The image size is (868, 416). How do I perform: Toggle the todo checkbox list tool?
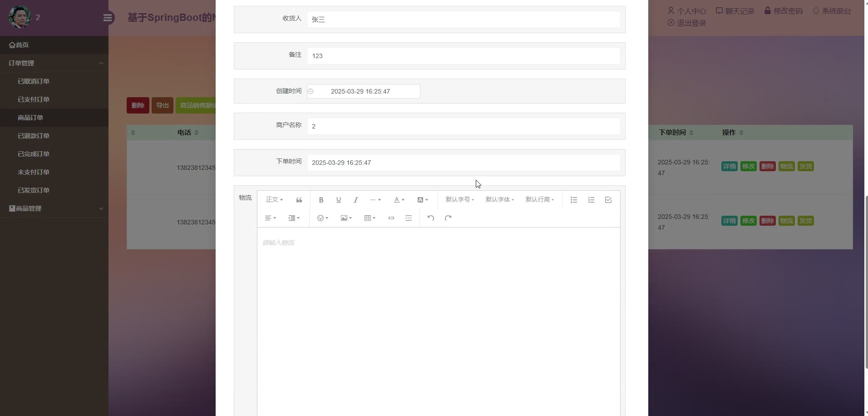click(x=608, y=200)
